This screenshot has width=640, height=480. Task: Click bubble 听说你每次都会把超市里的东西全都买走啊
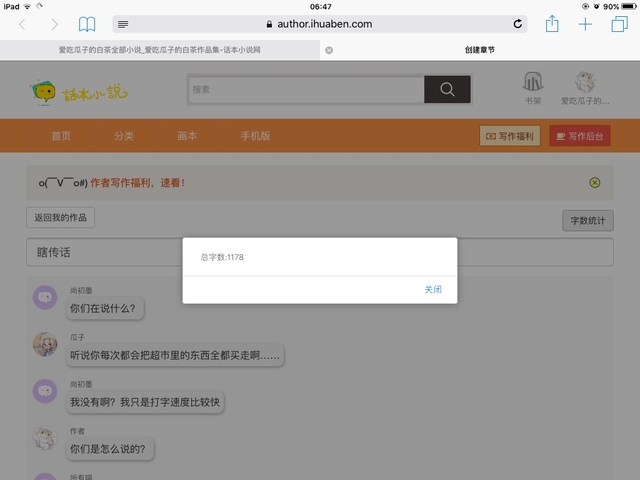(x=175, y=355)
